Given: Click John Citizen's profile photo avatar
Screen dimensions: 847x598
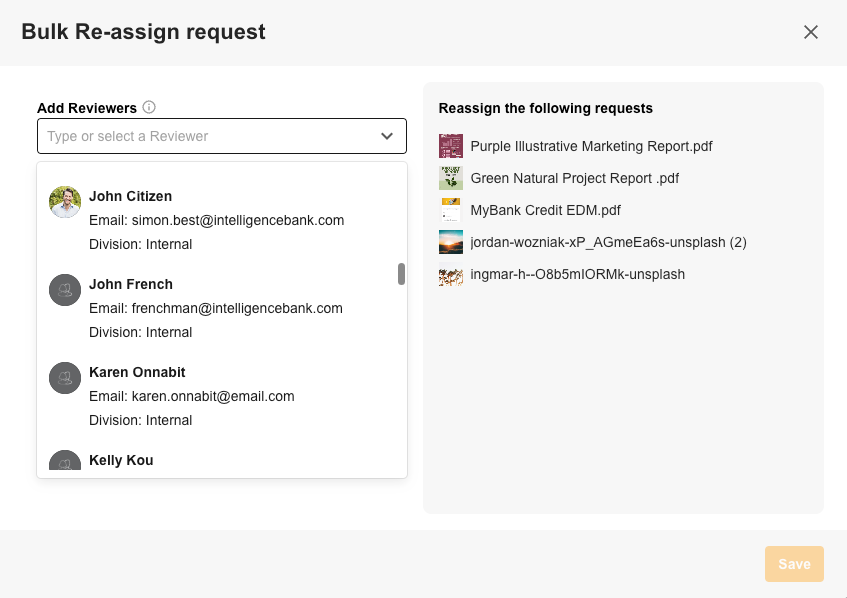Looking at the screenshot, I should tap(65, 202).
